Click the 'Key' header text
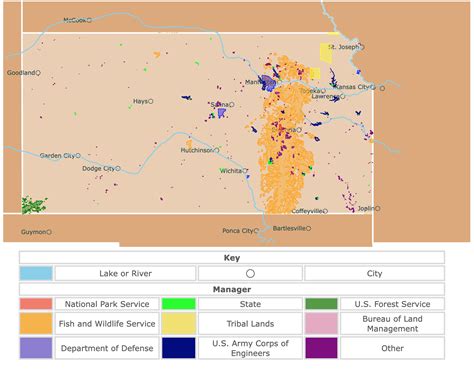 click(x=232, y=258)
